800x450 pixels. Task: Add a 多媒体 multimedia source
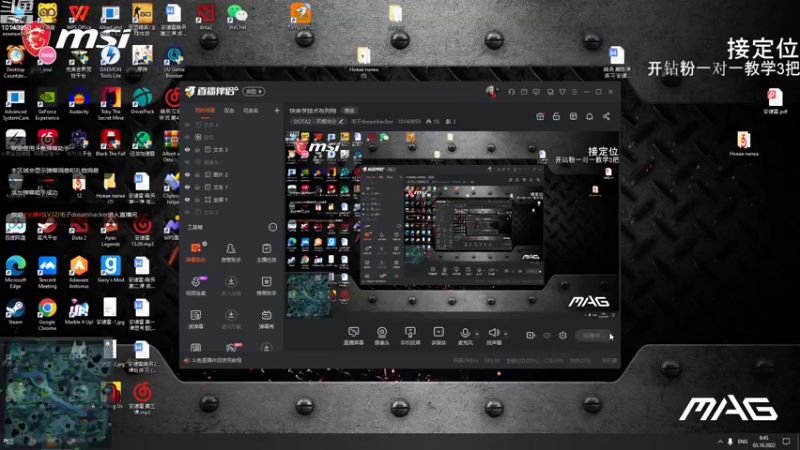[438, 336]
